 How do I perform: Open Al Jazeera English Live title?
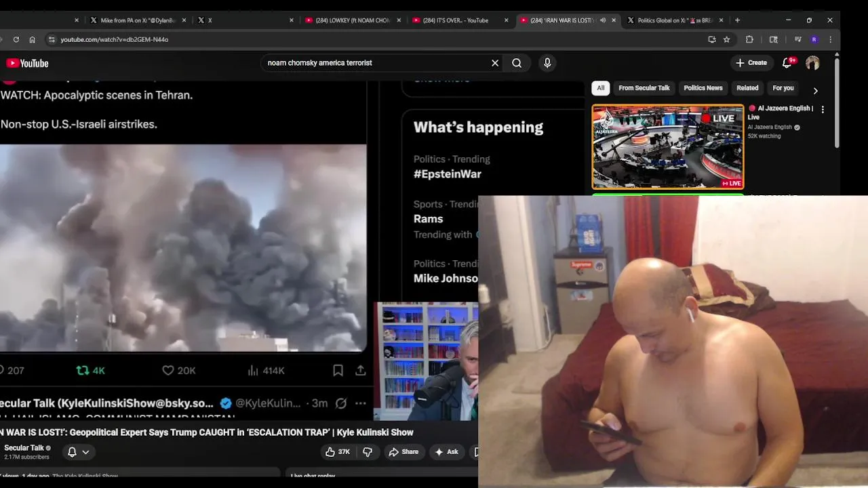pos(780,113)
